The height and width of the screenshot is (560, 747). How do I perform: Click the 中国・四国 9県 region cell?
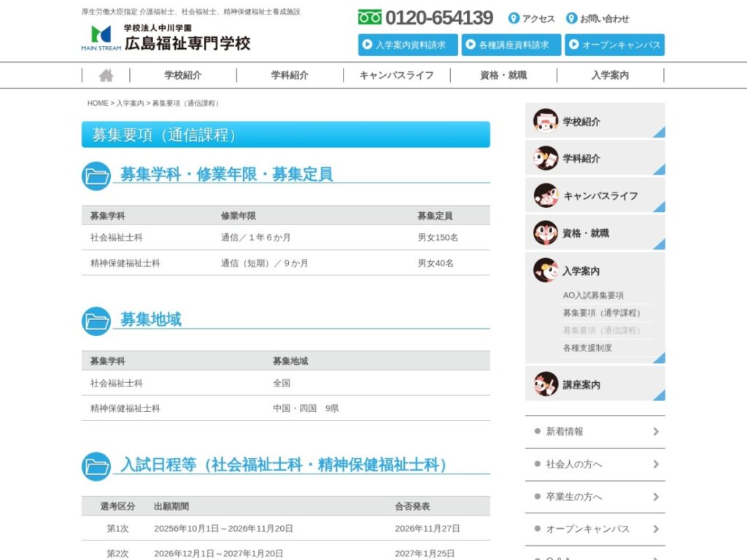point(306,408)
